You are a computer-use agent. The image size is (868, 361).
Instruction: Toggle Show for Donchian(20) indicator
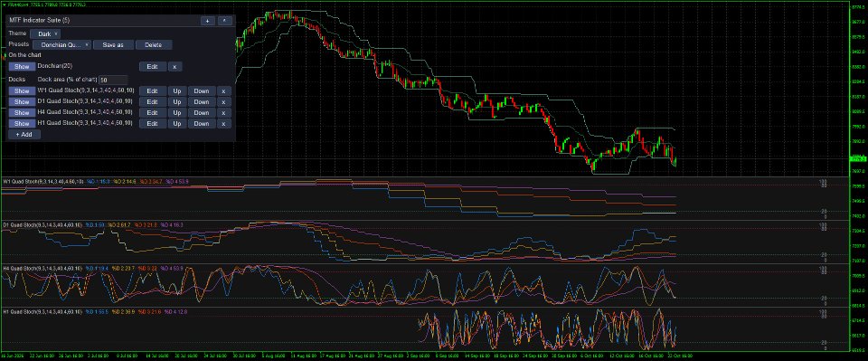[x=22, y=66]
